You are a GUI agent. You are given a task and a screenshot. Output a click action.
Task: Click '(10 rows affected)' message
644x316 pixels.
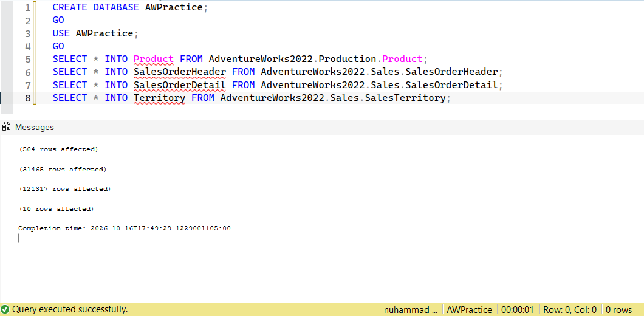(x=57, y=209)
